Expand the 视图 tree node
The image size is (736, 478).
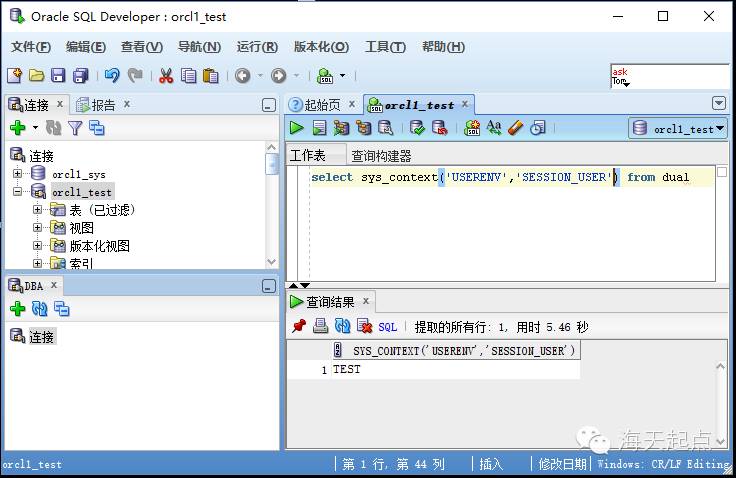tap(38, 227)
